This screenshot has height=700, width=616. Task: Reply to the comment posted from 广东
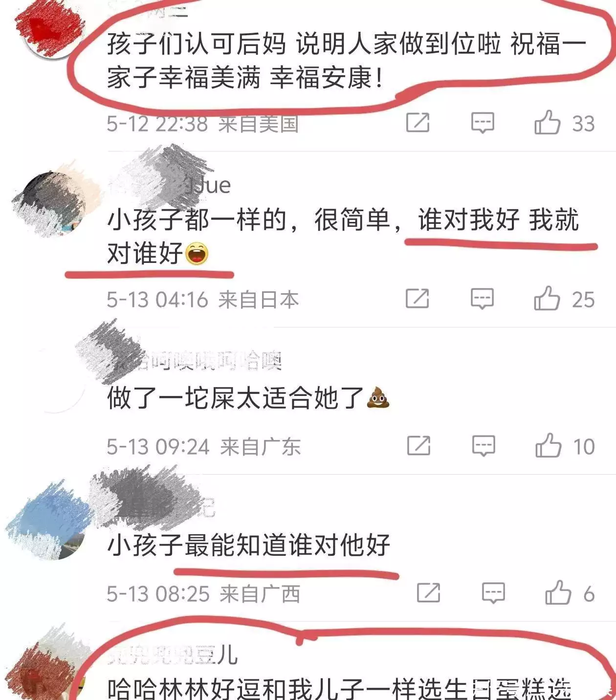tap(484, 445)
